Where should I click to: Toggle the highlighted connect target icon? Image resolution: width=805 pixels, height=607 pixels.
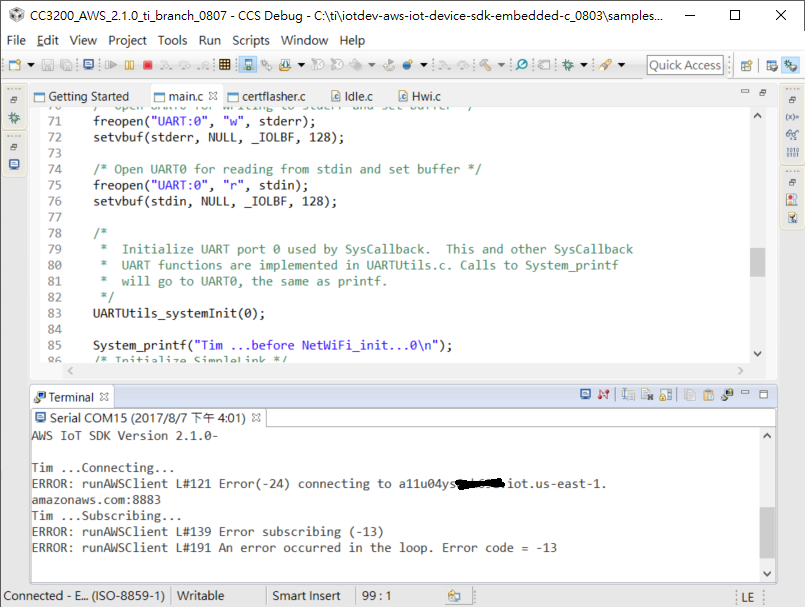pos(247,65)
